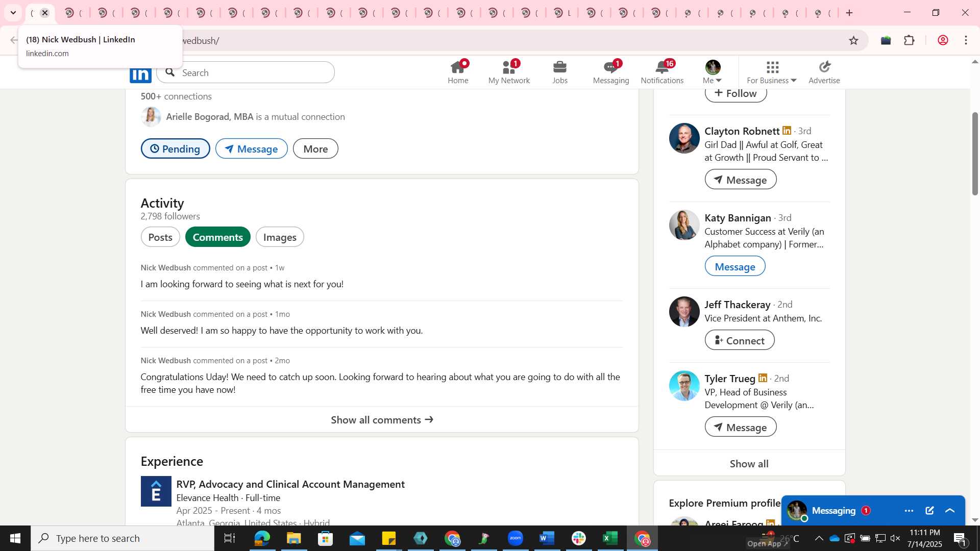Open Show all comments link
Viewport: 980px width, 551px height.
click(382, 419)
